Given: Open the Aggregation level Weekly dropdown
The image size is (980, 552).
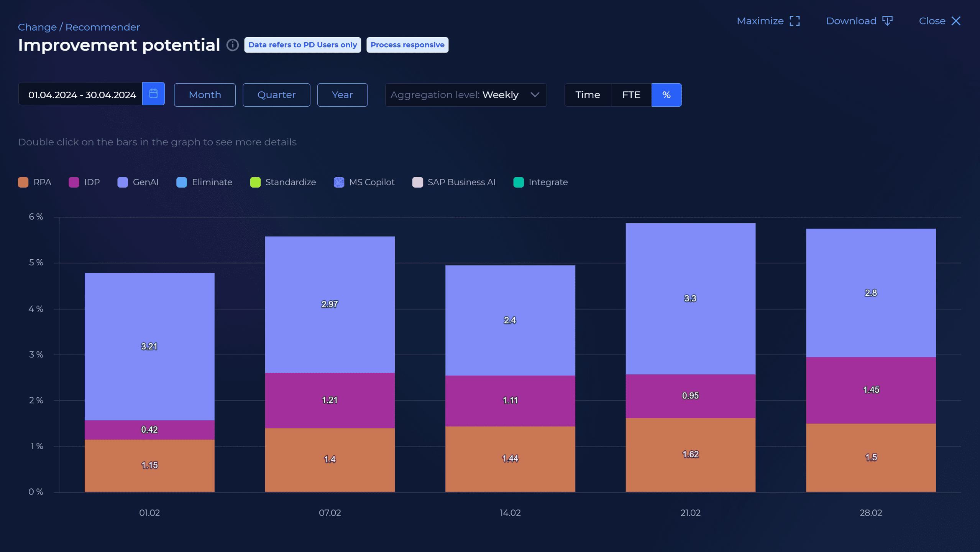Looking at the screenshot, I should [x=466, y=94].
